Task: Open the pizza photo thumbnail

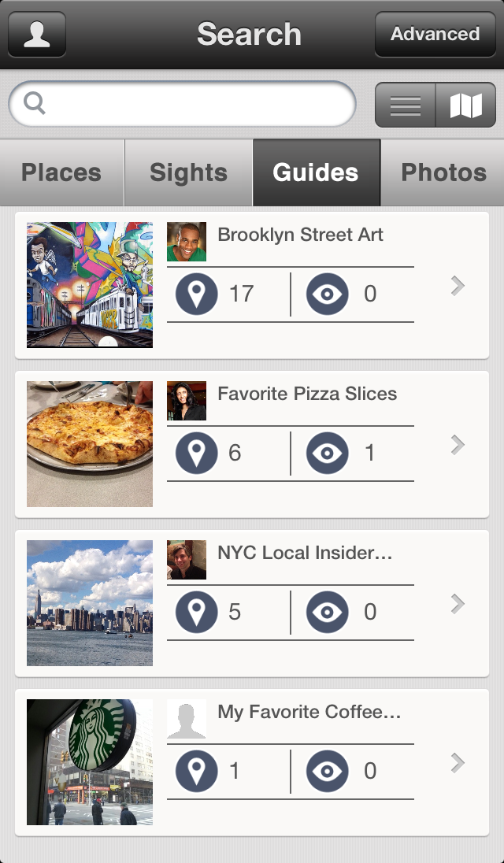Action: click(90, 444)
